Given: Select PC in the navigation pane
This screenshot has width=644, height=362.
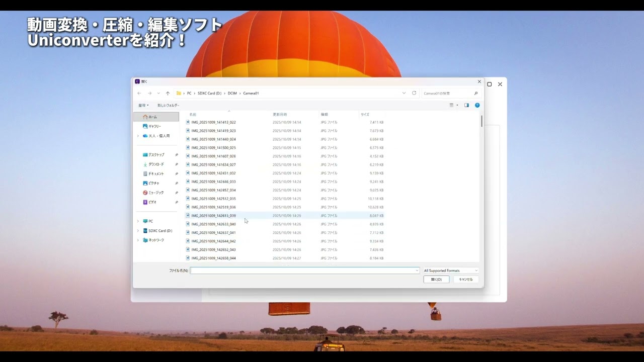Looking at the screenshot, I should pyautogui.click(x=150, y=221).
